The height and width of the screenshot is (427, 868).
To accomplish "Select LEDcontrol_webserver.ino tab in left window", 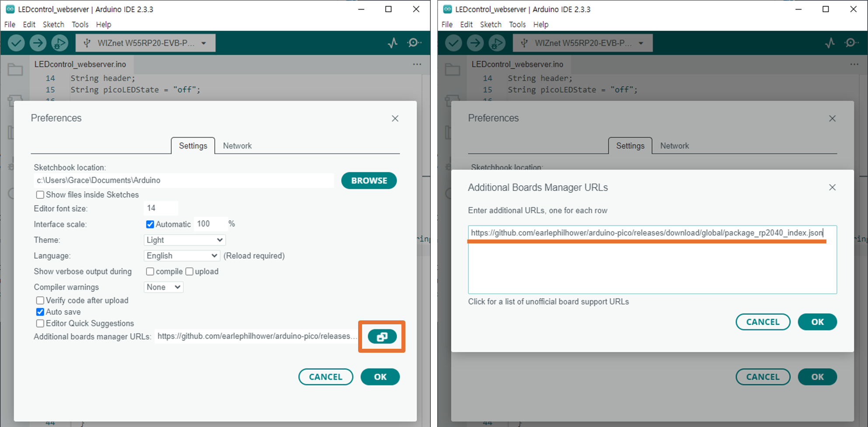I will (x=80, y=64).
